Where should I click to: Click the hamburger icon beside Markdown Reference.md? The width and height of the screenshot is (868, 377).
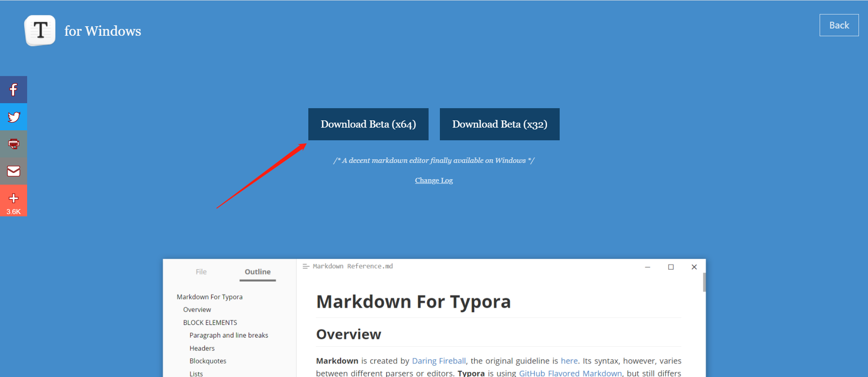[x=306, y=266]
